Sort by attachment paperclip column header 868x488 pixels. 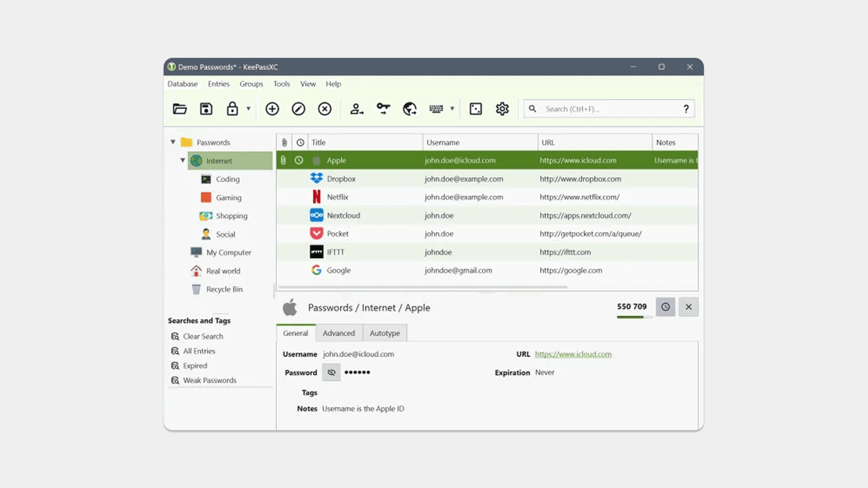click(x=284, y=143)
